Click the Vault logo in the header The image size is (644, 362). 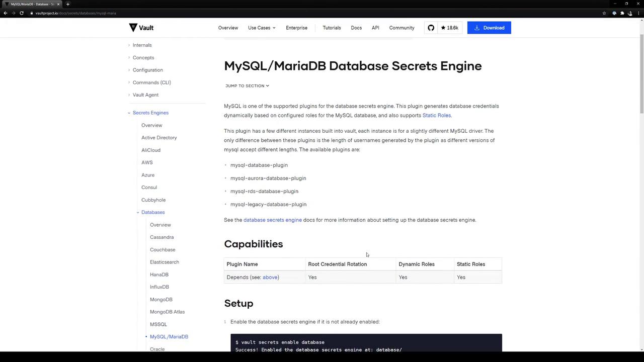pyautogui.click(x=141, y=28)
